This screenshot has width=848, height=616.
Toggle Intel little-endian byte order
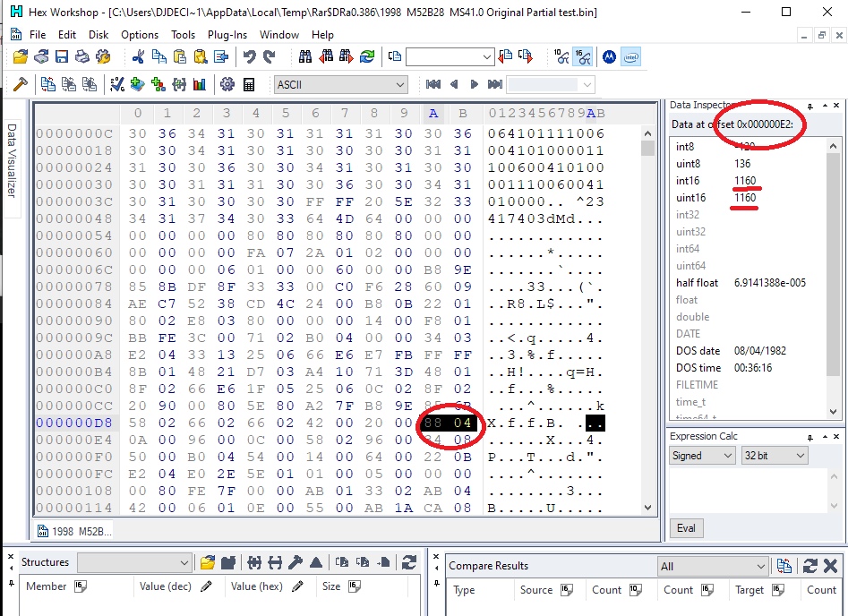coord(630,56)
